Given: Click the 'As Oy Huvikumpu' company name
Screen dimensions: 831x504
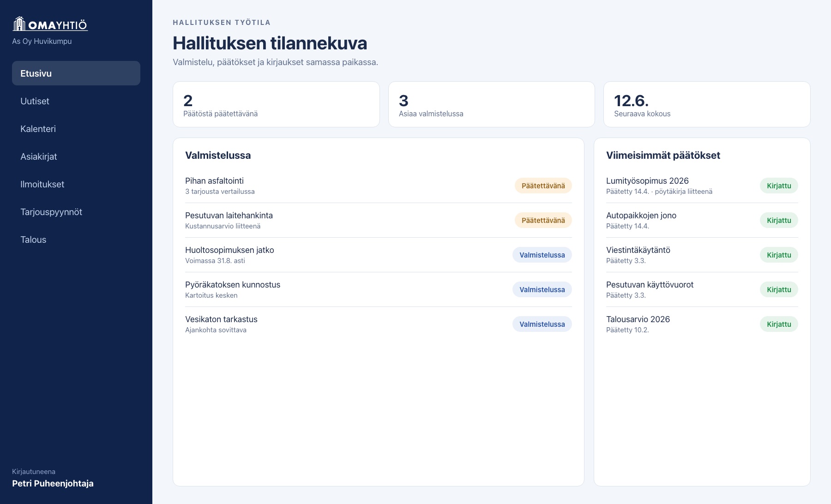Looking at the screenshot, I should point(42,41).
